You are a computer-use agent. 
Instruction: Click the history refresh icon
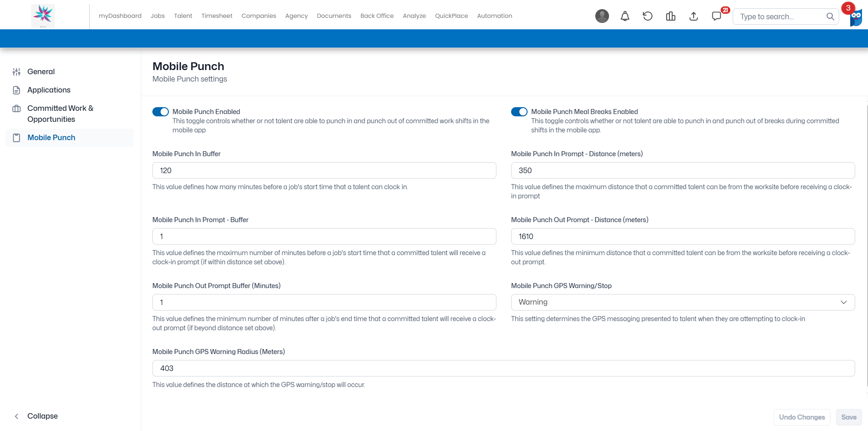(x=647, y=16)
